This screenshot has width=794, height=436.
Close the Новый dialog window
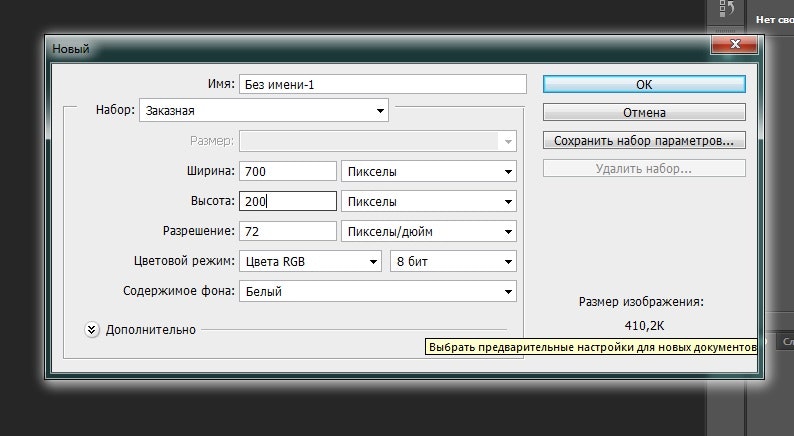pos(735,44)
